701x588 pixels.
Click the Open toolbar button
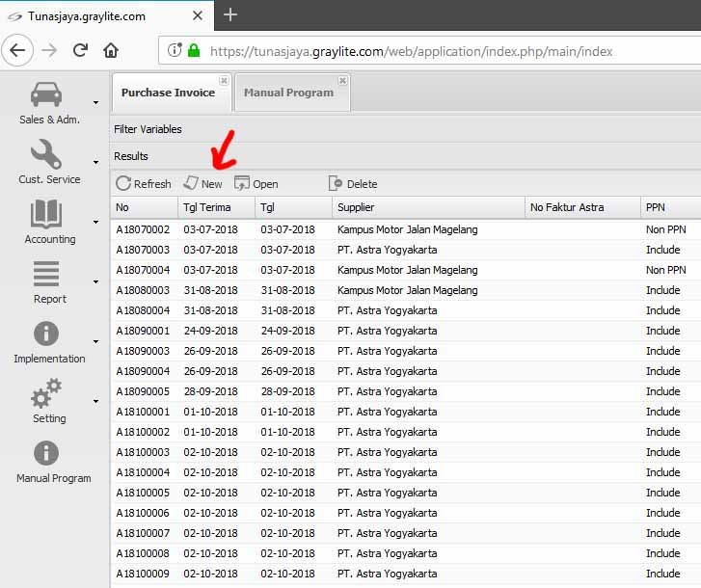tap(256, 183)
